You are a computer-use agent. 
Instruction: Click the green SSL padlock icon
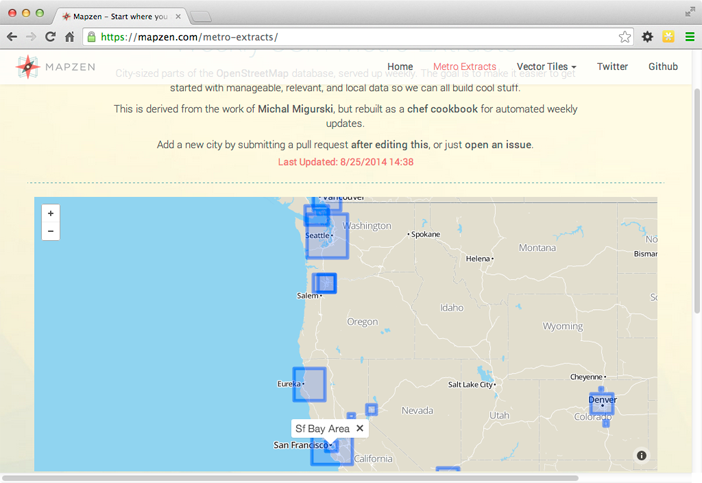click(x=91, y=37)
